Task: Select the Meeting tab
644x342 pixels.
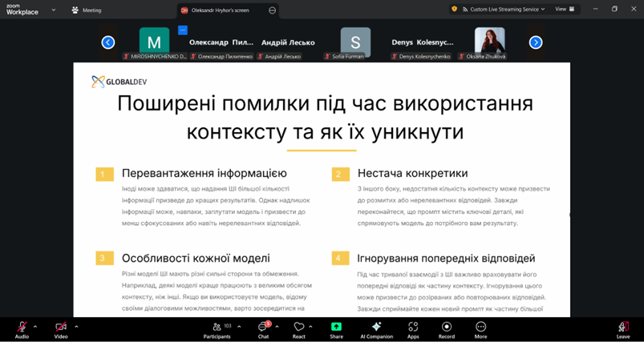Action: [87, 10]
